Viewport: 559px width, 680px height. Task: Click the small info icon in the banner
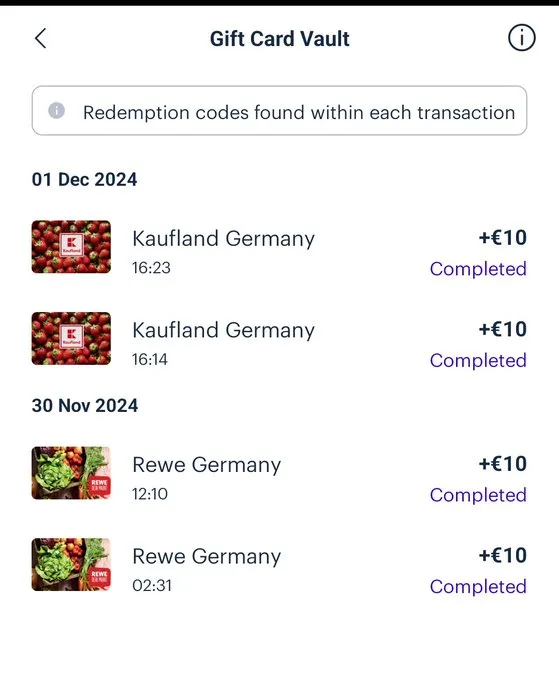tap(56, 110)
